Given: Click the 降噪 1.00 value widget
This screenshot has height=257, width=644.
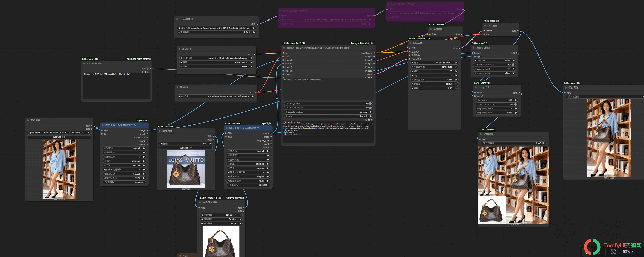Looking at the screenshot, I should [434, 88].
